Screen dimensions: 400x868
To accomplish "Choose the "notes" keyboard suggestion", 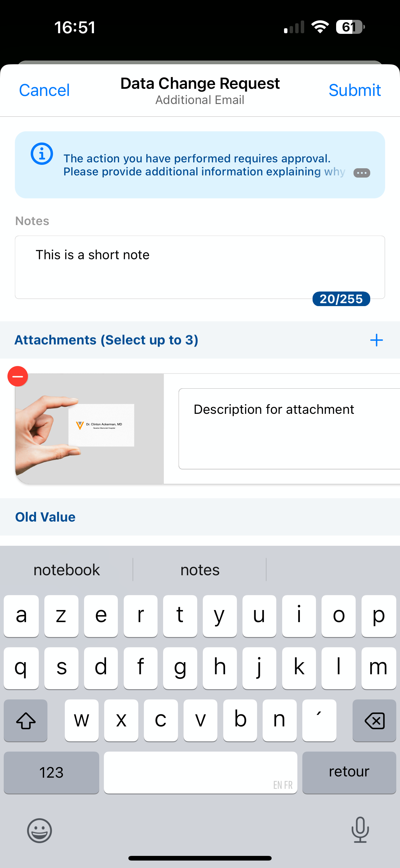I will (200, 570).
